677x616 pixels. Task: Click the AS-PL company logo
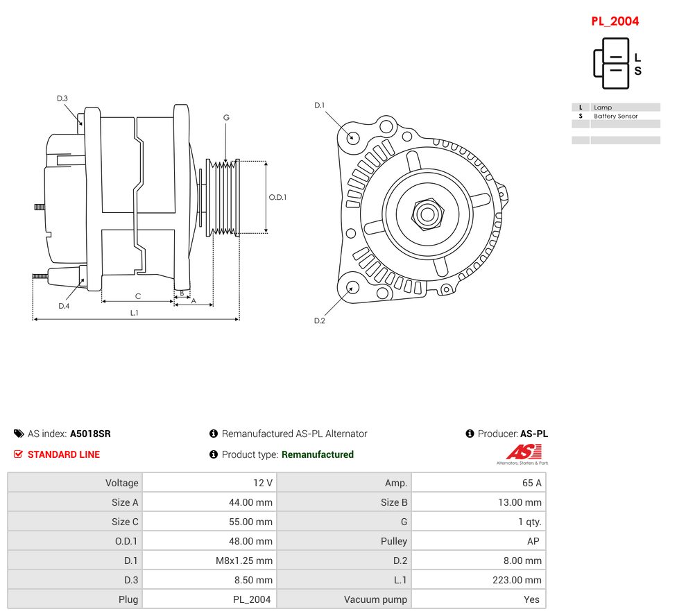click(x=522, y=454)
